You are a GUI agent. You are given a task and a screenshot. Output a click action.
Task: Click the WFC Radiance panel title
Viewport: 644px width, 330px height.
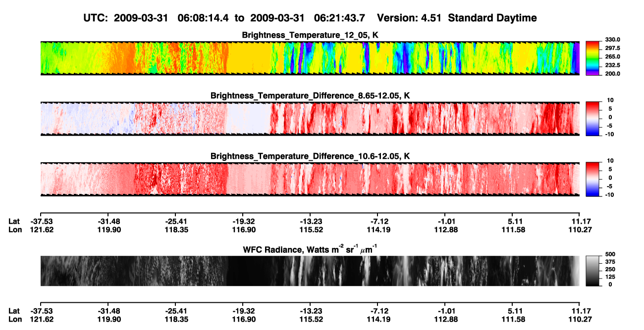point(310,249)
